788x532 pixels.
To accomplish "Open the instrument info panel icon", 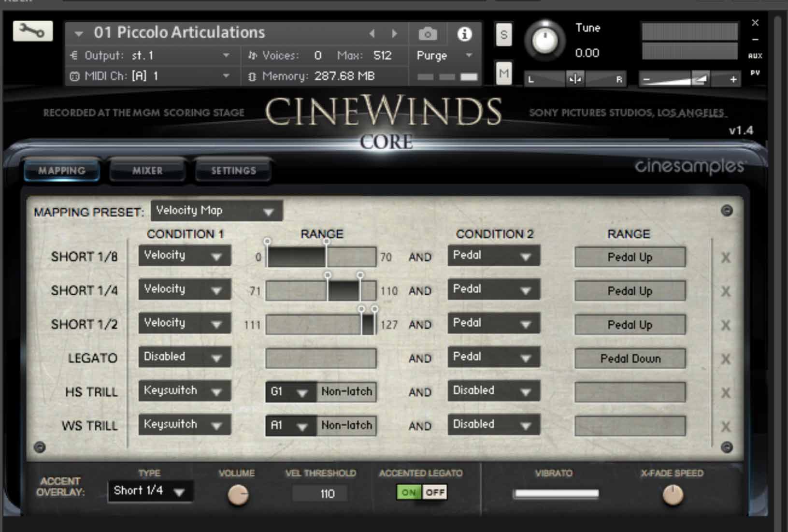I will tap(464, 33).
